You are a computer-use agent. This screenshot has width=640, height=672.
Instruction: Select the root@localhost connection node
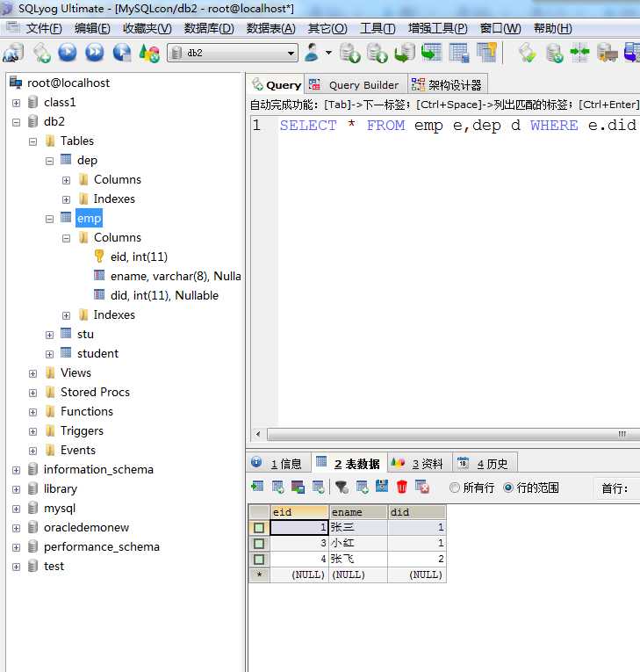68,83
